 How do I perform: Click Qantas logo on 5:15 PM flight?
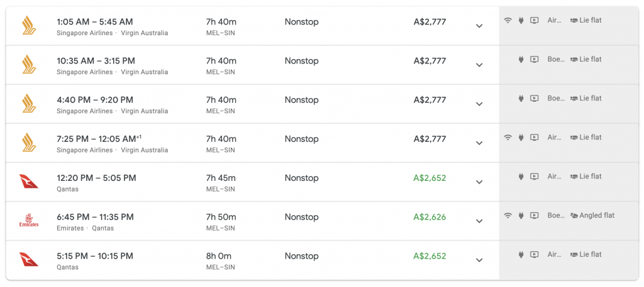click(29, 259)
